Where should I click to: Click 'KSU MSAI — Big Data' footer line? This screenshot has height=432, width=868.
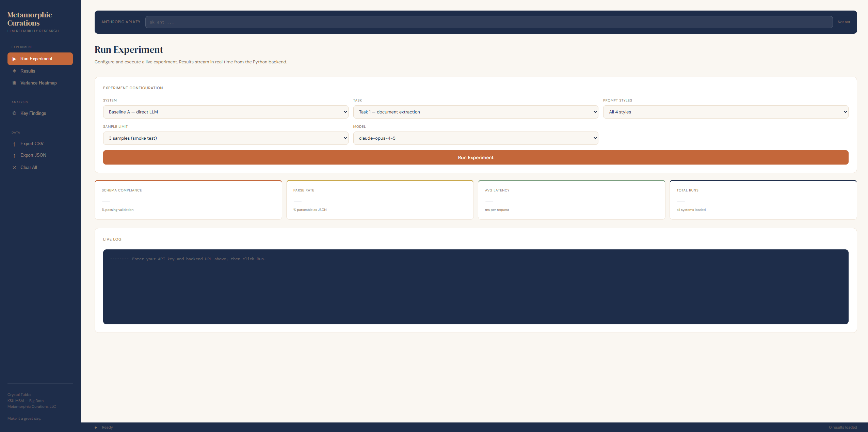coord(26,401)
